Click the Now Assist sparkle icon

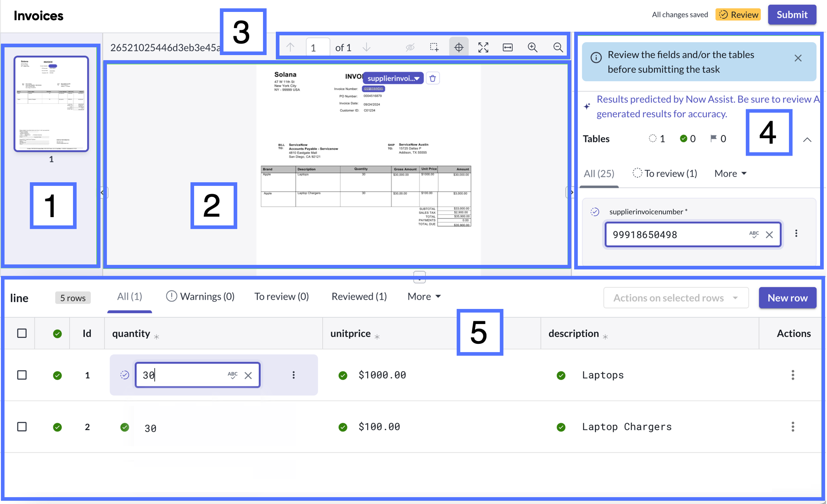(587, 106)
